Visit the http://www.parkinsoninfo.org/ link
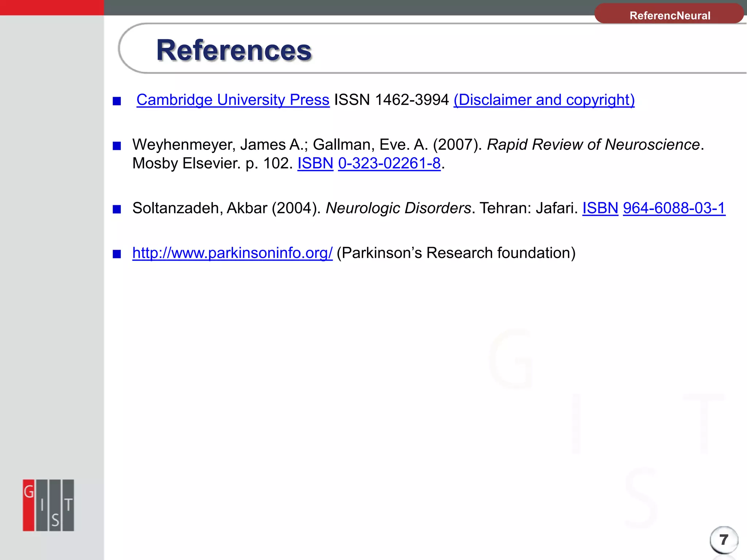Image resolution: width=747 pixels, height=560 pixels. 232,253
